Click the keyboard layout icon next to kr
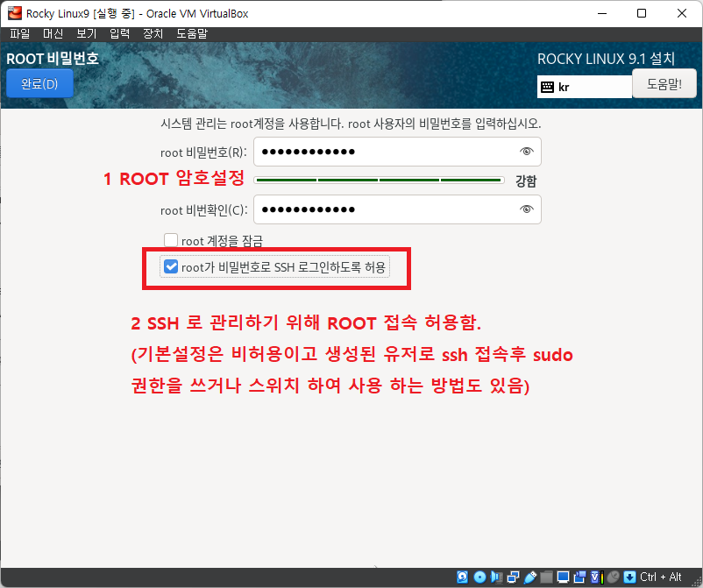The image size is (703, 588). click(547, 87)
